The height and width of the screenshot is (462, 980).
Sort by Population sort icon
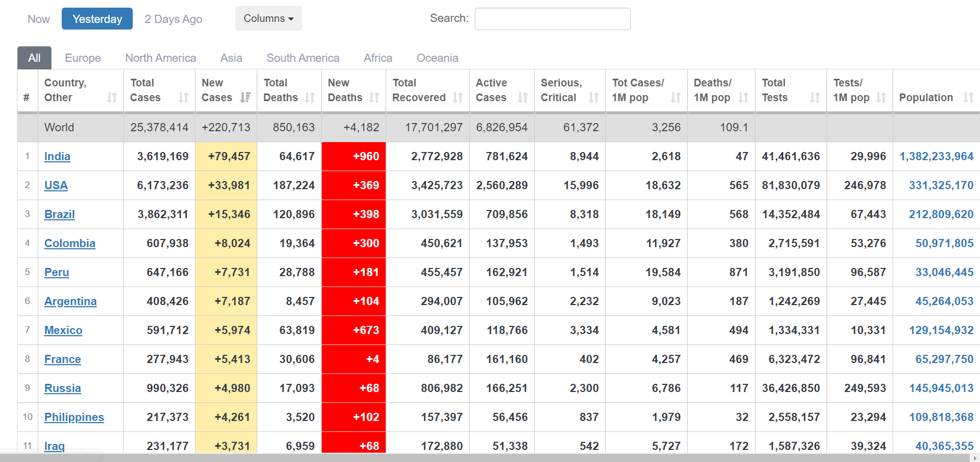(x=969, y=97)
